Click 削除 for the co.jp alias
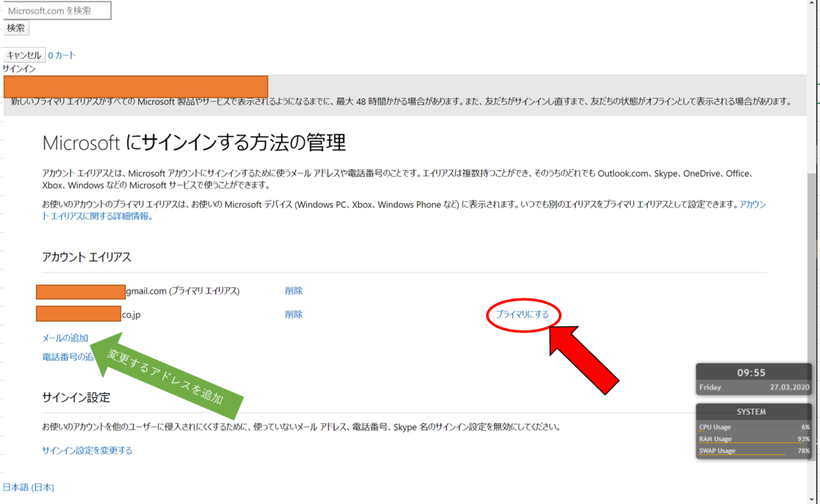 294,315
